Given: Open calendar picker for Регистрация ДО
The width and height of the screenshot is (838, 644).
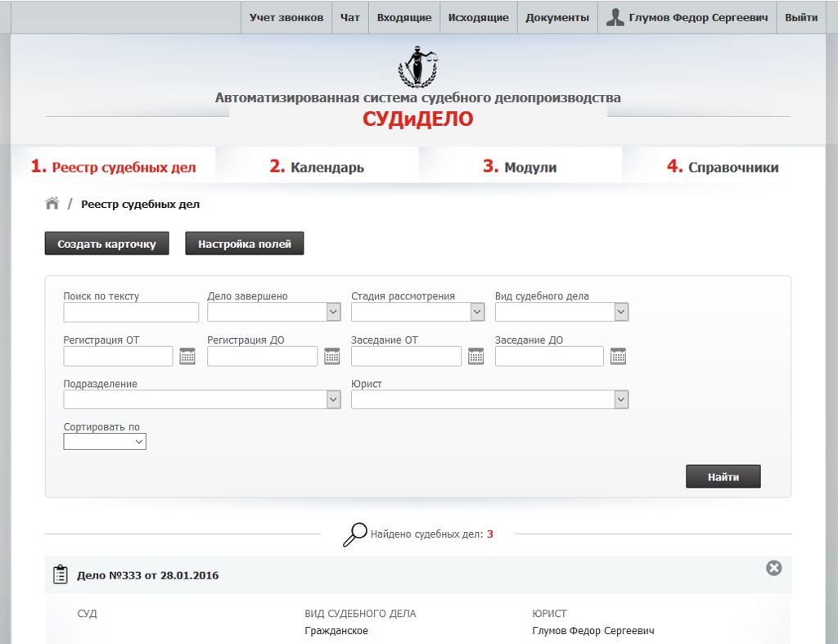Looking at the screenshot, I should 331,356.
